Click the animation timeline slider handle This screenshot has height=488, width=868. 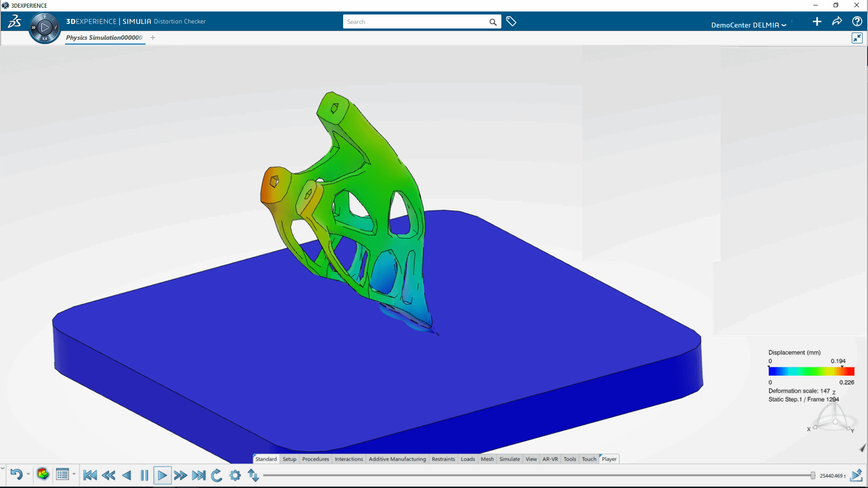[x=813, y=475]
